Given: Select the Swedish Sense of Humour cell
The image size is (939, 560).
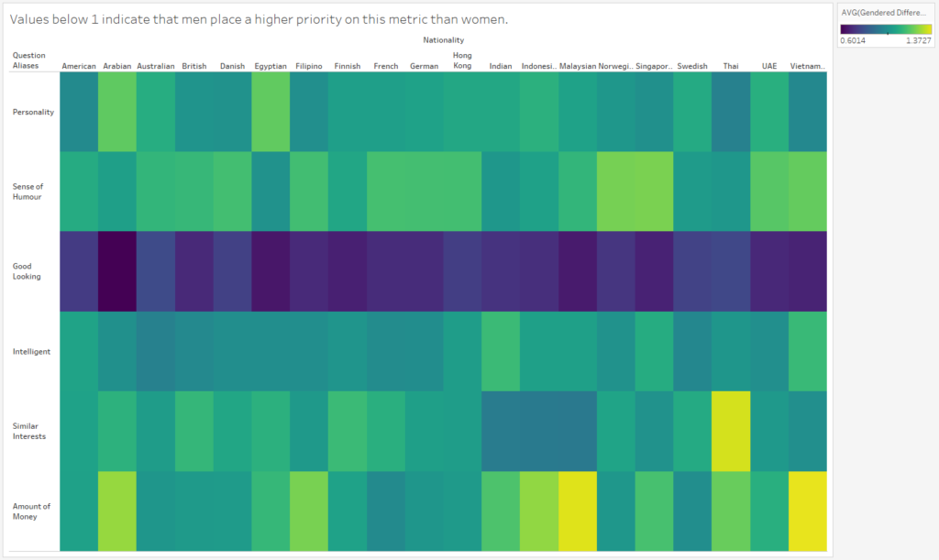Looking at the screenshot, I should tap(693, 188).
